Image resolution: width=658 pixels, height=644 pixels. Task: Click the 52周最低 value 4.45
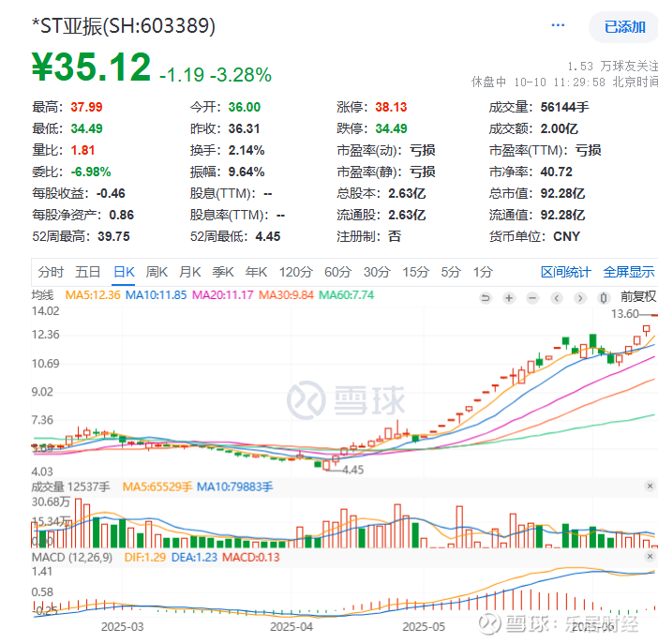268,236
